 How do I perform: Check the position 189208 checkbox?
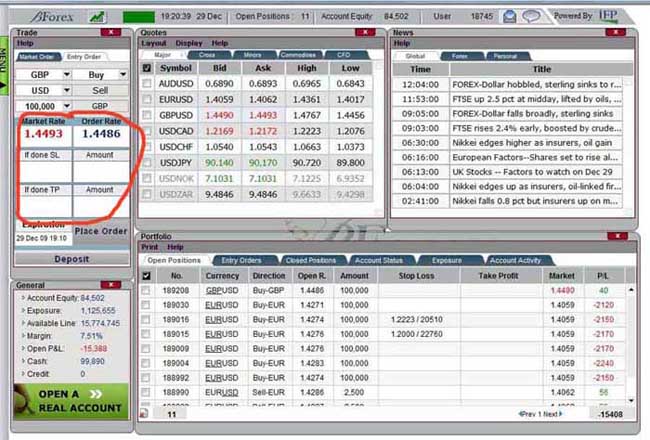146,290
